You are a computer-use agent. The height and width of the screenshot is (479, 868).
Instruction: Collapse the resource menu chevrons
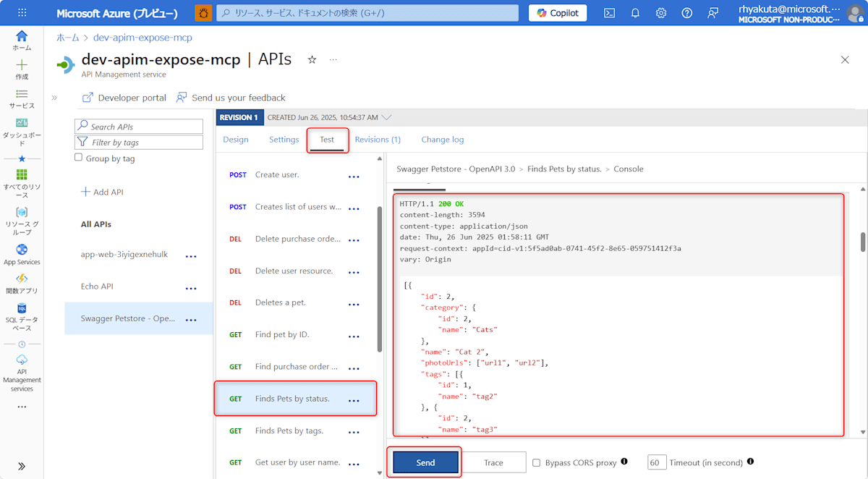coord(54,98)
